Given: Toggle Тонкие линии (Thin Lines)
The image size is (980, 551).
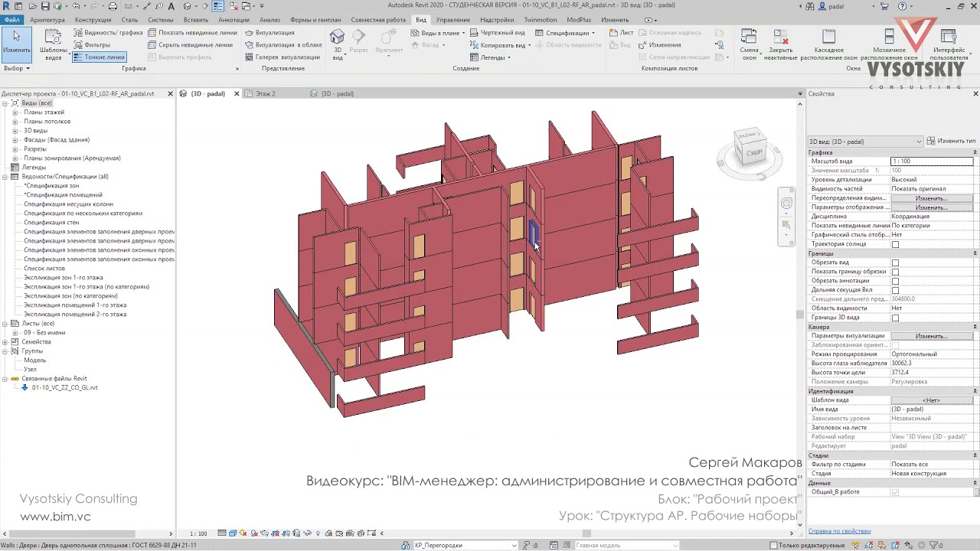Looking at the screenshot, I should 99,57.
